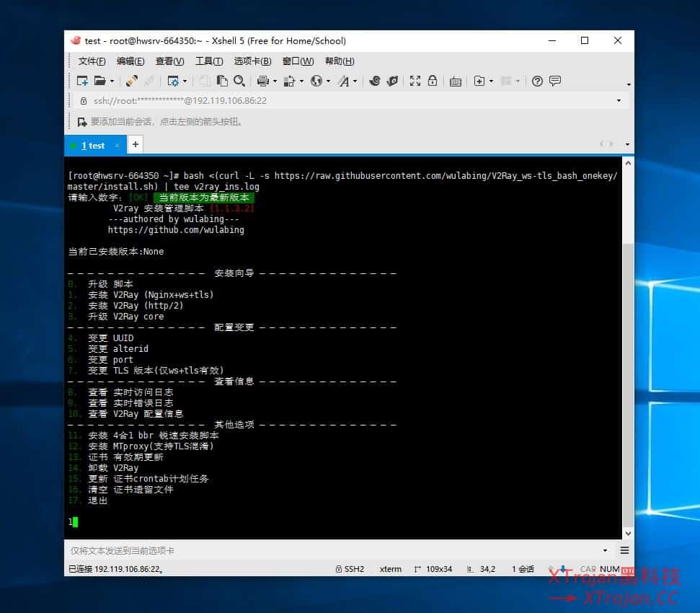Click the Find magnifier icon
The image size is (700, 613).
[x=239, y=81]
